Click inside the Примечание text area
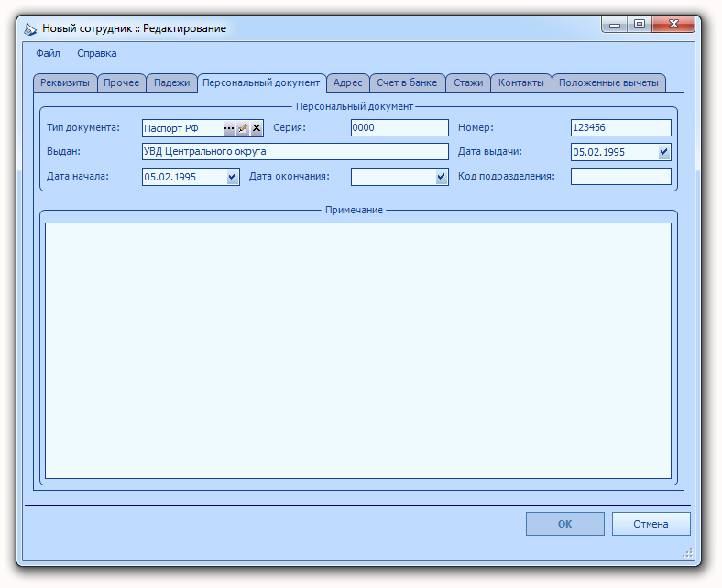Screen dimensions: 722x588 [x=358, y=351]
